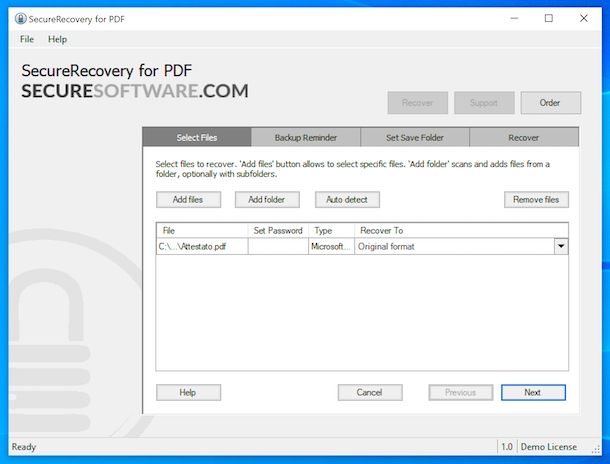Switch to the Recover tab
The width and height of the screenshot is (610, 464).
pos(524,137)
